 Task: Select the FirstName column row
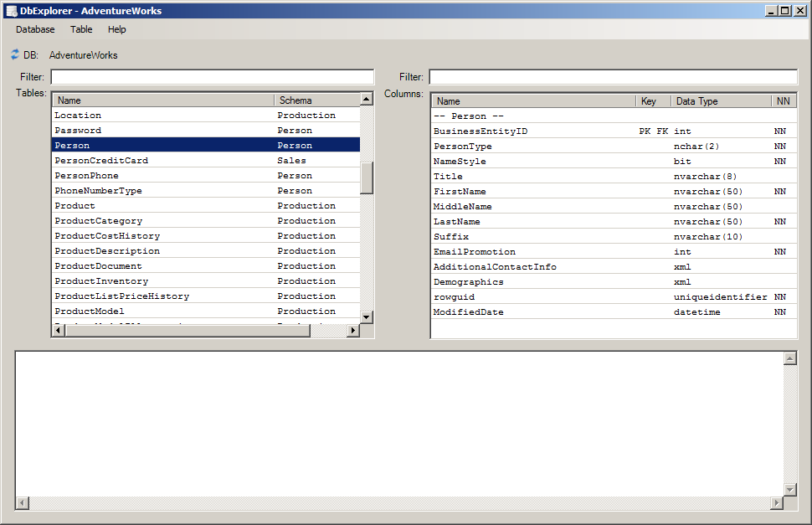point(614,191)
